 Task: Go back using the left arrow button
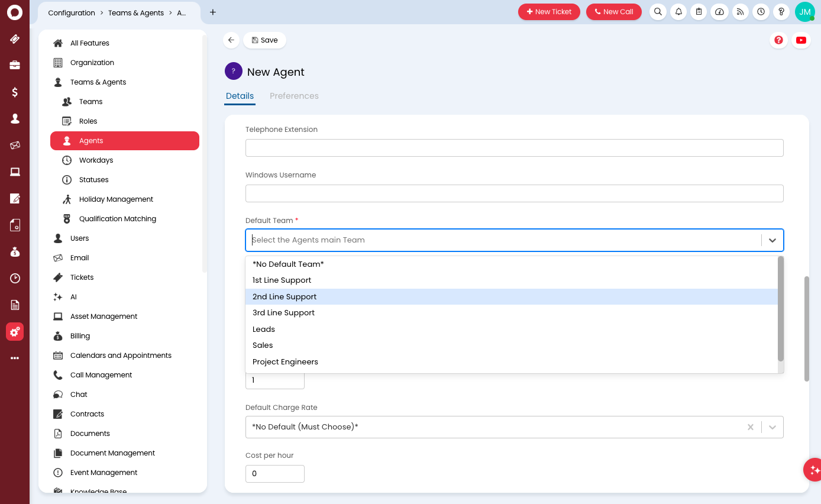pyautogui.click(x=231, y=40)
